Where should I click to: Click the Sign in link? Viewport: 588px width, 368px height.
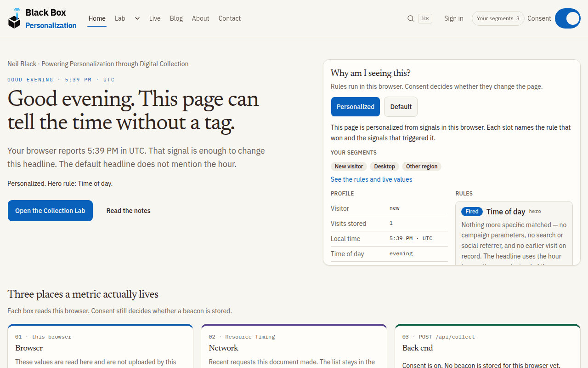454,18
